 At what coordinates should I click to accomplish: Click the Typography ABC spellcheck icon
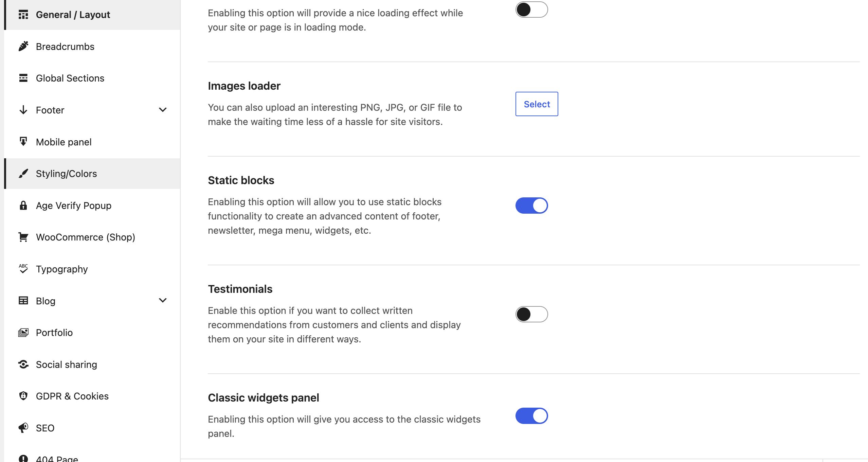[23, 269]
